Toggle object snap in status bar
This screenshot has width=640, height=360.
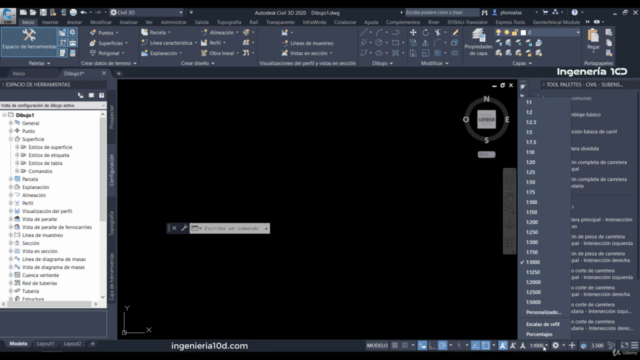tap(486, 345)
